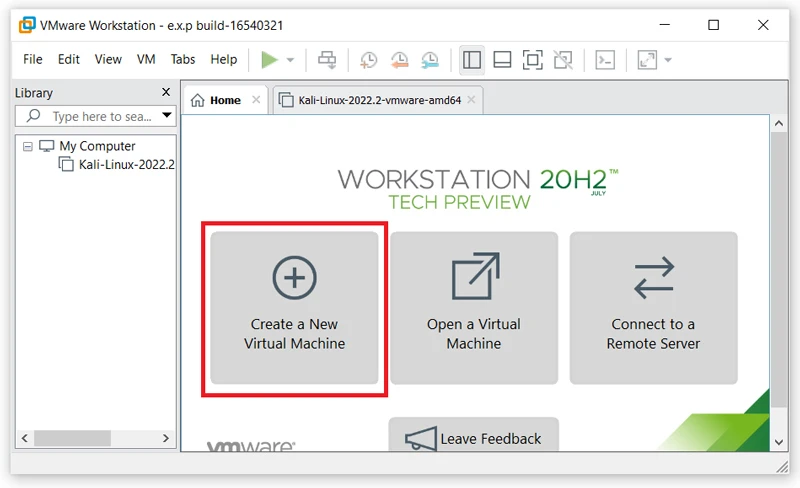
Task: Toggle the library sidebar view
Action: pyautogui.click(x=471, y=60)
